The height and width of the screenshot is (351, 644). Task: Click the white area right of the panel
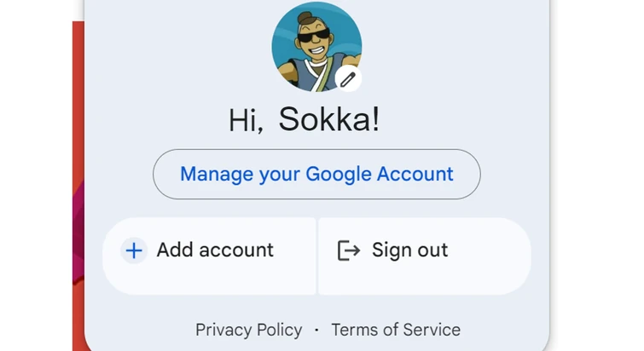tap(597, 170)
